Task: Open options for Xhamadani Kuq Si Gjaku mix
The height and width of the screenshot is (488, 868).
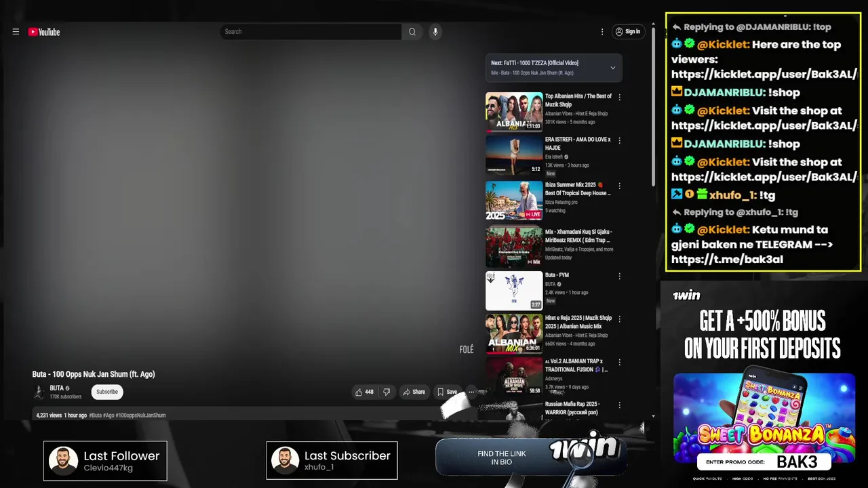Action: point(619,233)
